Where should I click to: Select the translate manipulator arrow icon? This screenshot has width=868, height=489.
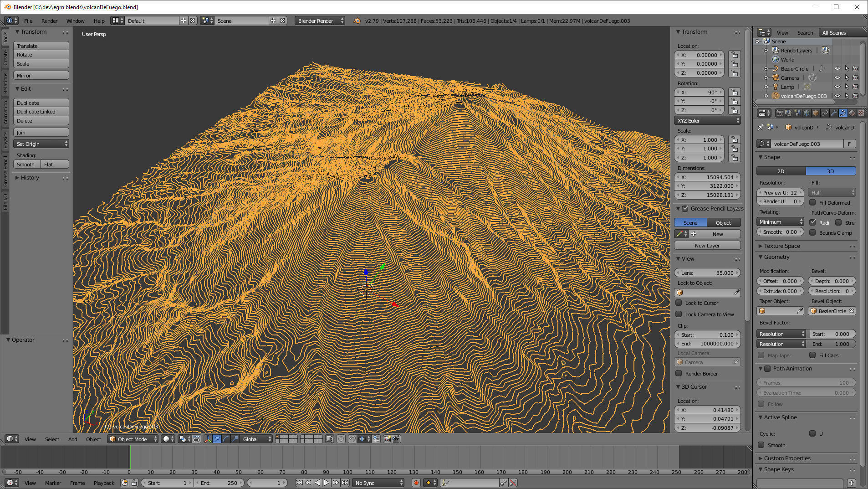[217, 439]
